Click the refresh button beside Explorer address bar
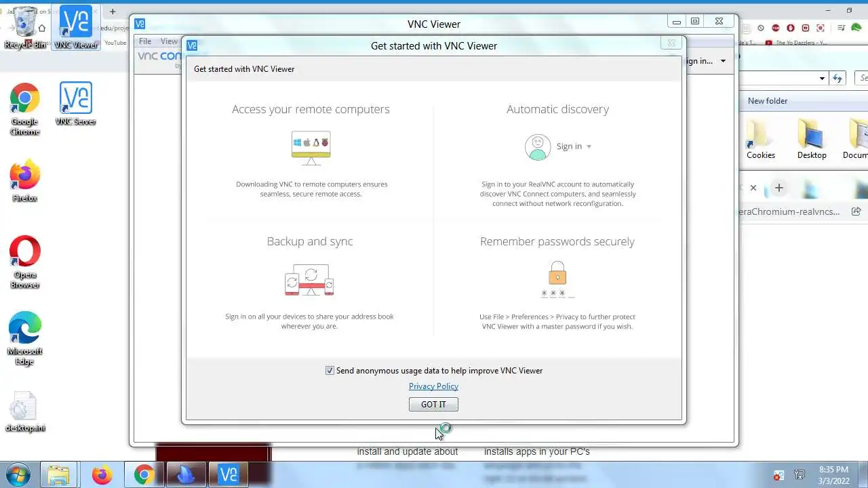 click(838, 79)
